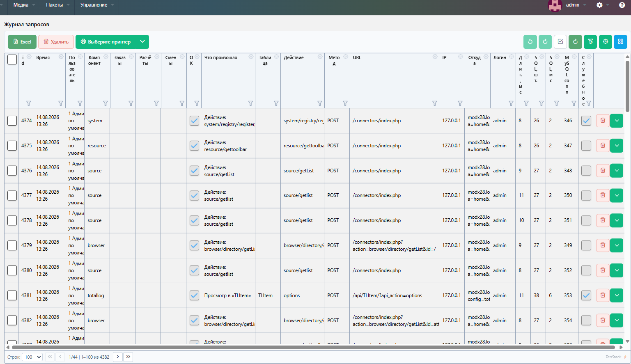This screenshot has height=364, width=631.
Task: Refresh the request log table
Action: pyautogui.click(x=575, y=41)
